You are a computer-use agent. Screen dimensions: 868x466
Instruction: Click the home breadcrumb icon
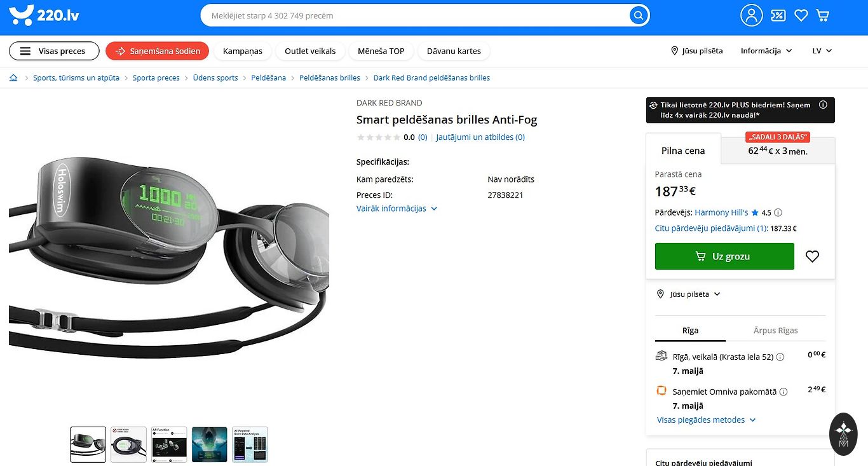click(13, 78)
